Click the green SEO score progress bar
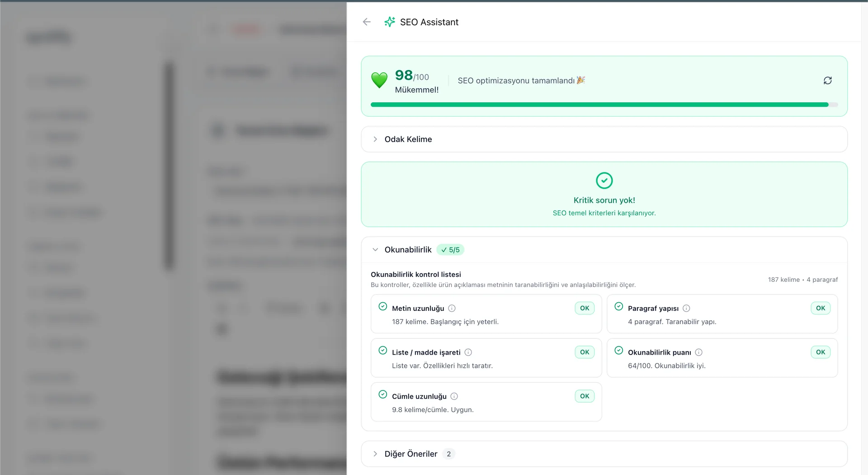This screenshot has width=868, height=475. click(599, 104)
